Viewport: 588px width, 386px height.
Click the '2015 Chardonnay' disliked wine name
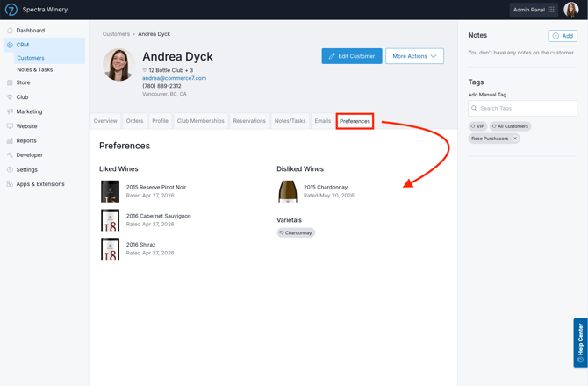click(326, 188)
